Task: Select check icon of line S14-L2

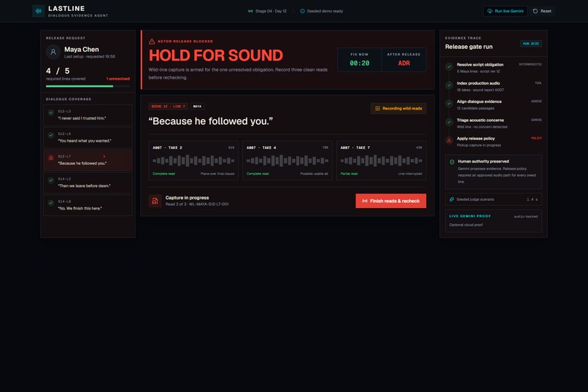Action: pos(51,180)
